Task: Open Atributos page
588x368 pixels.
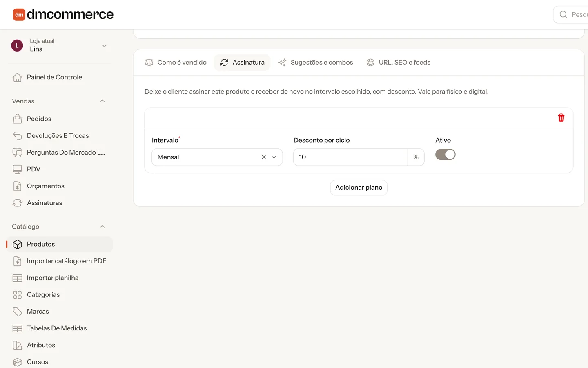Action: tap(60, 345)
